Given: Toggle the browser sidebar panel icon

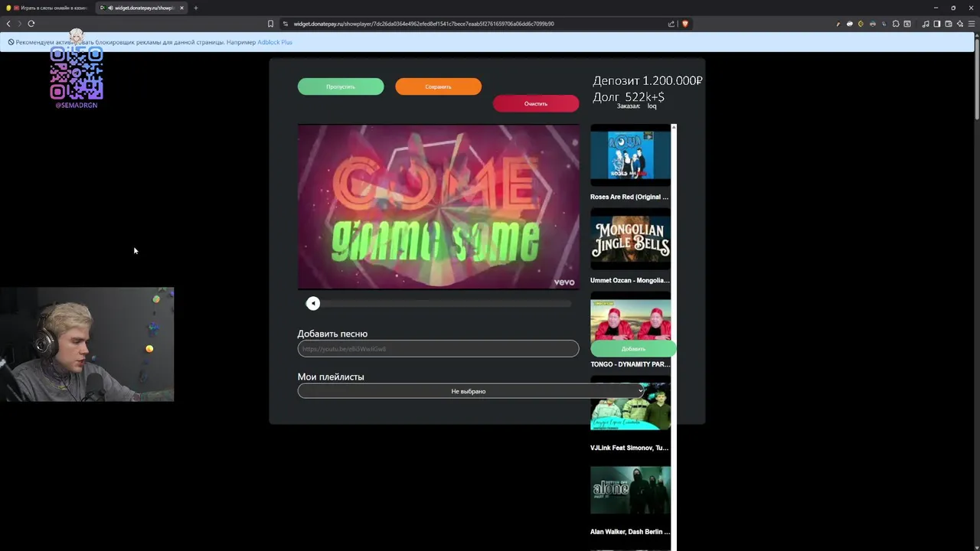Looking at the screenshot, I should (x=936, y=24).
